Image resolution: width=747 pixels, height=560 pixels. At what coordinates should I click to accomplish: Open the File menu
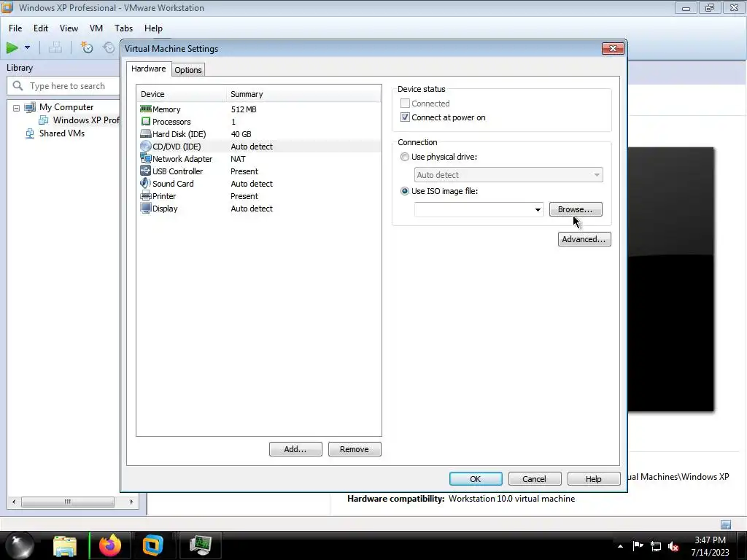tap(15, 28)
